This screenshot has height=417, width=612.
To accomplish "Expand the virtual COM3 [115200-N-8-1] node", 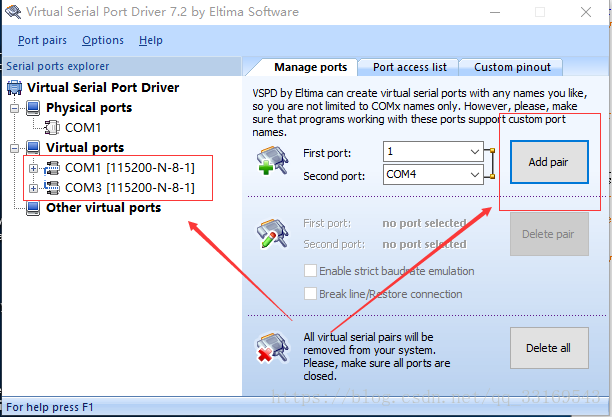I will pos(33,188).
